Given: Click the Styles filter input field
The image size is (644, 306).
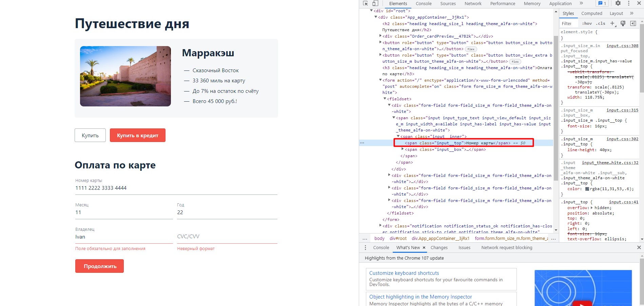Looking at the screenshot, I should coord(568,23).
